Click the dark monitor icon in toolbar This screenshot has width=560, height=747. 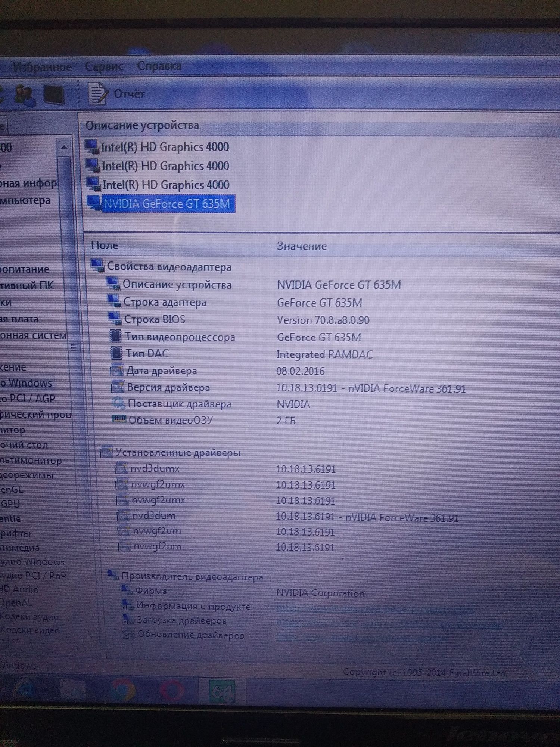(x=54, y=95)
